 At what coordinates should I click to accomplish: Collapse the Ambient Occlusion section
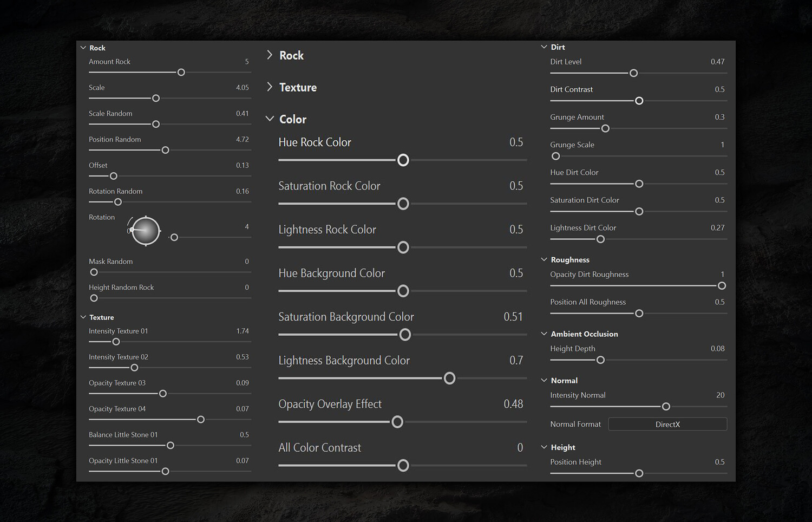pos(544,334)
